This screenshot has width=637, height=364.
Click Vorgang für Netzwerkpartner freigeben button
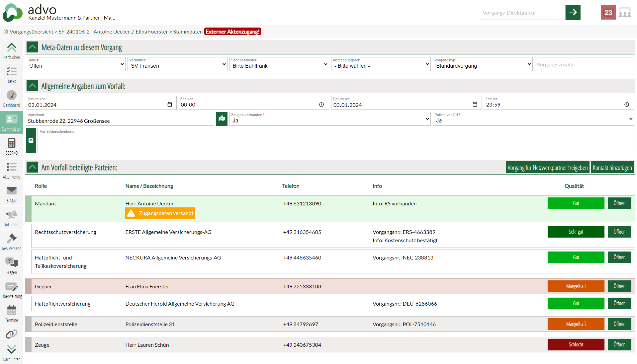[547, 168]
